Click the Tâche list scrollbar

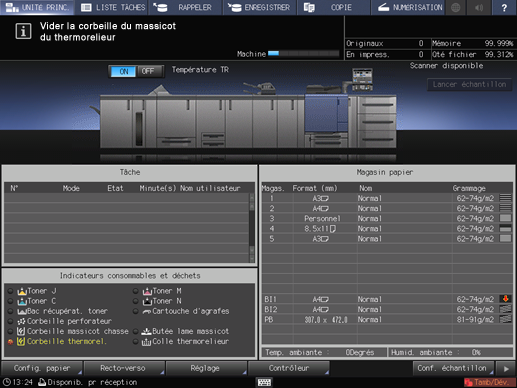coord(252,228)
